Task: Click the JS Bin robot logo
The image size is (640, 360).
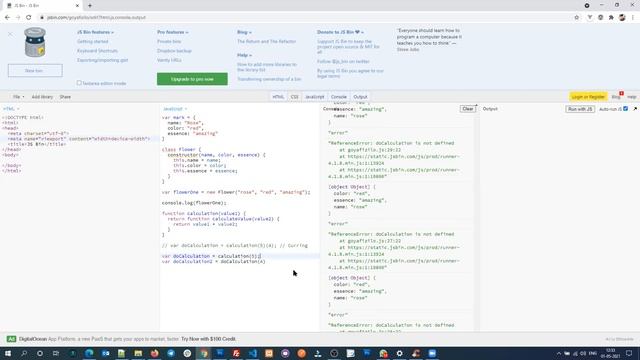Action: [35, 42]
